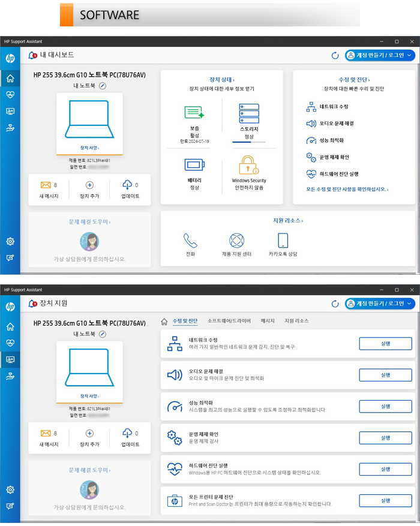Click the refresh icon in 내 대시보드 window

click(335, 55)
